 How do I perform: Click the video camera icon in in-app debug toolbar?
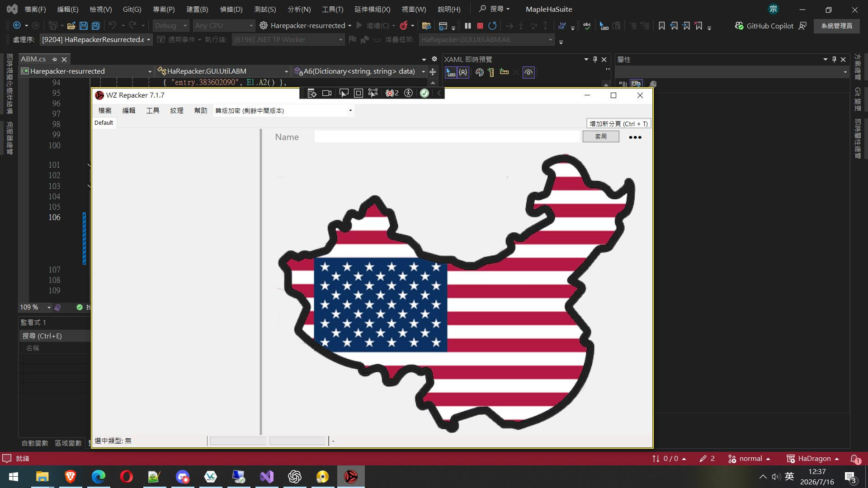point(327,93)
